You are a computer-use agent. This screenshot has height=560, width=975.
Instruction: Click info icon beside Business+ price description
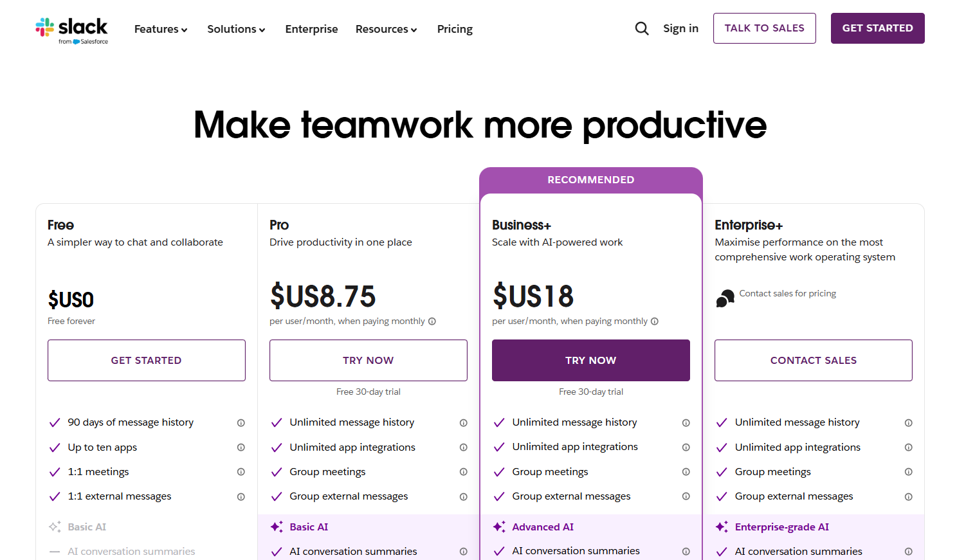point(655,321)
